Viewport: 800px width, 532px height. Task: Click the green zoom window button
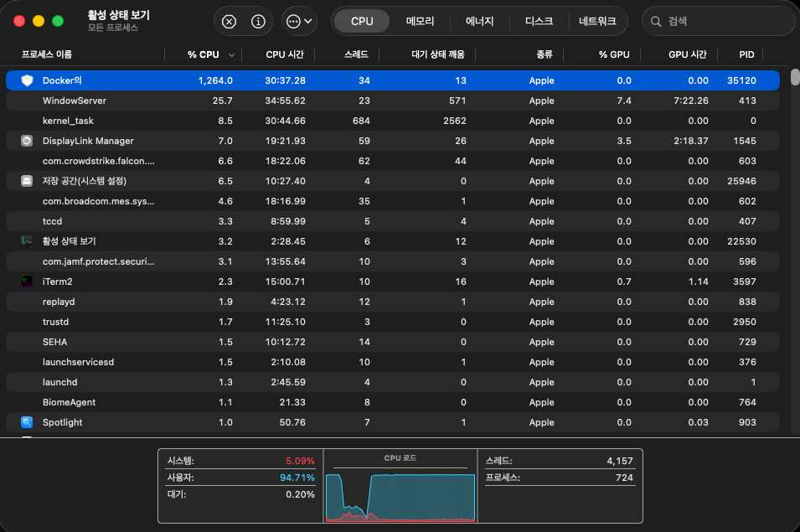coord(58,21)
